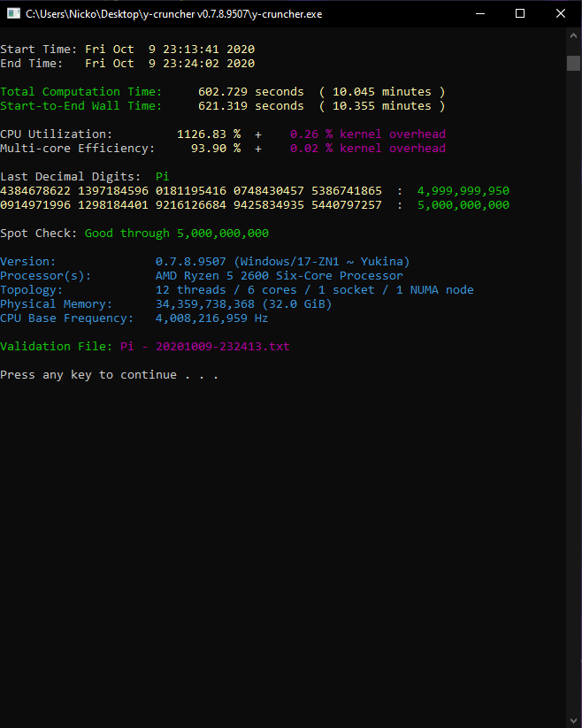The image size is (582, 728).
Task: Click 'Start-to-End Wall Time:' label
Action: click(x=81, y=106)
